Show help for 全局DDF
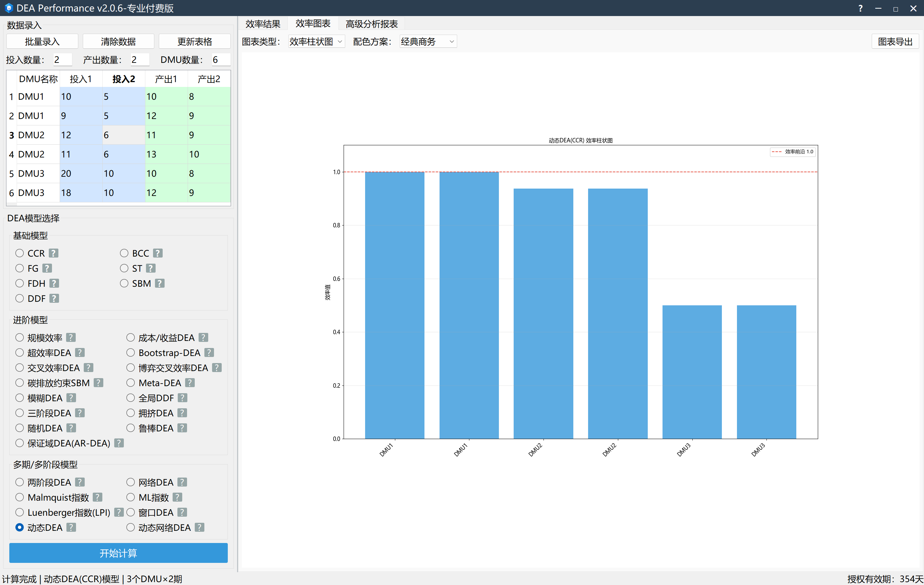This screenshot has height=585, width=924. pyautogui.click(x=183, y=398)
